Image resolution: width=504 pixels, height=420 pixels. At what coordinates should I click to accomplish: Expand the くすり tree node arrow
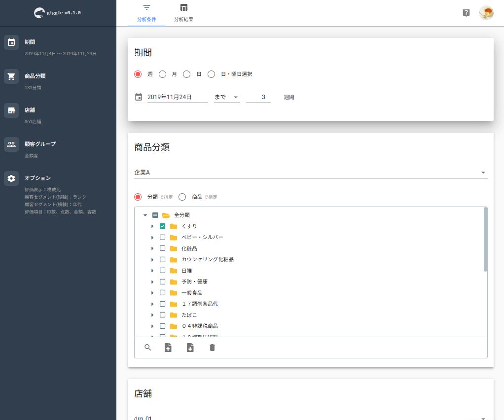coord(152,226)
